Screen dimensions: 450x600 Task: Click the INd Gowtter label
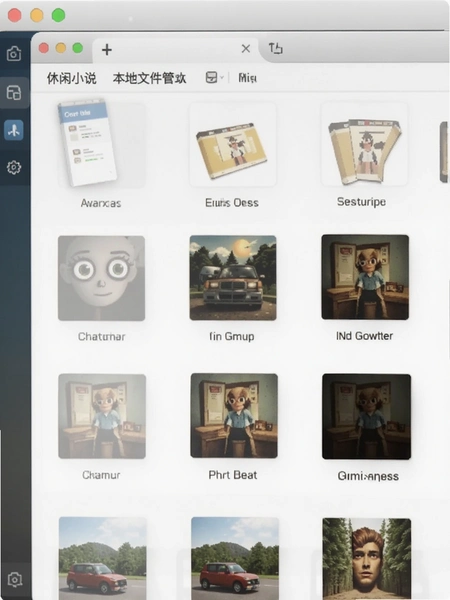[x=364, y=336]
